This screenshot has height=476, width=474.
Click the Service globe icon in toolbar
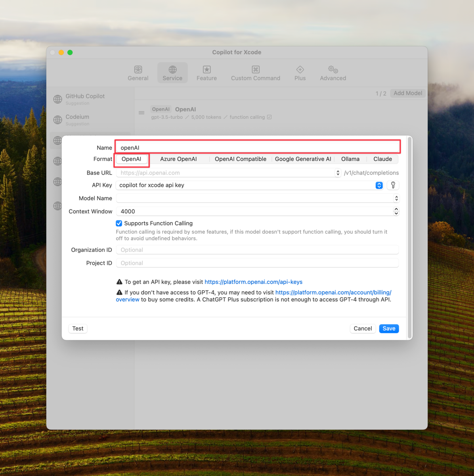172,69
